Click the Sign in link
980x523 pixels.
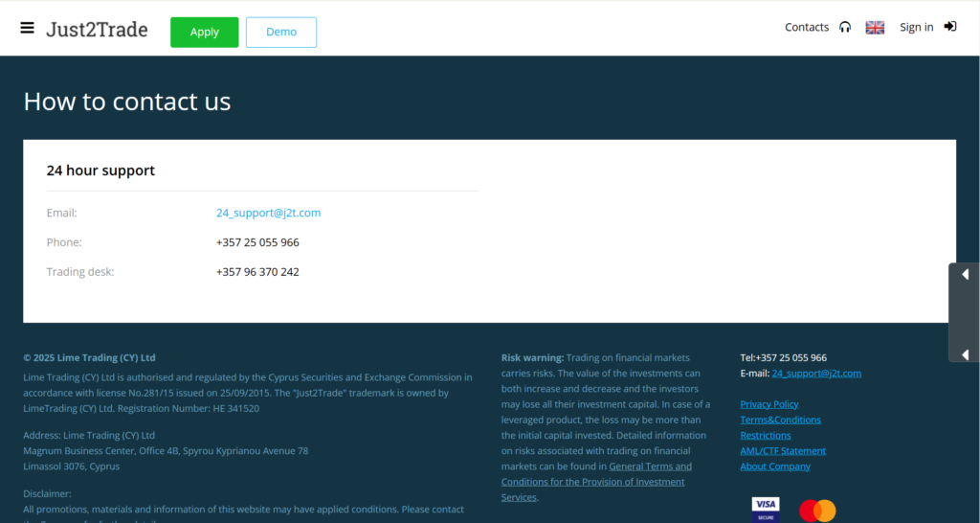[x=916, y=27]
